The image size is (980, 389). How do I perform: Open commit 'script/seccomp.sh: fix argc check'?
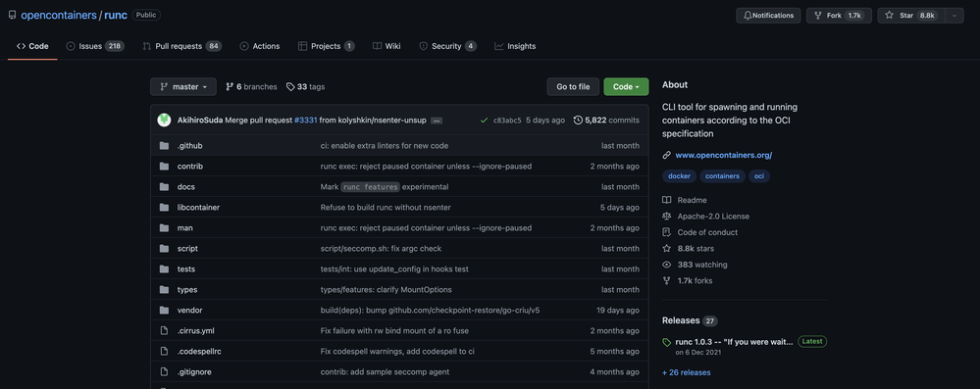click(381, 249)
